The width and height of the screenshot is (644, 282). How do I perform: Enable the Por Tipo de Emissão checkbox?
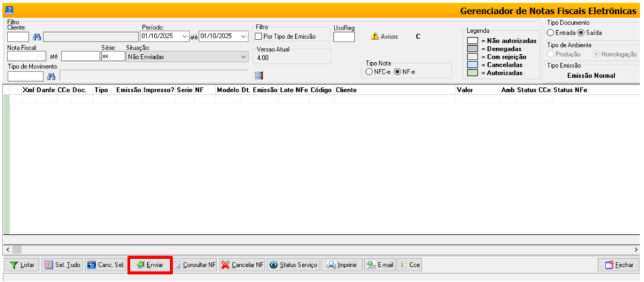(x=258, y=36)
